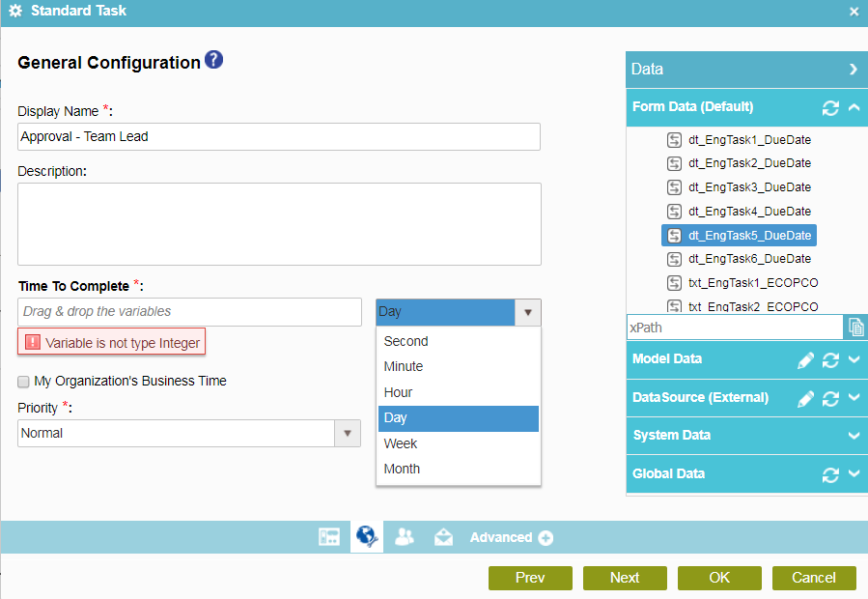Select Hour from the time unit list

click(399, 392)
